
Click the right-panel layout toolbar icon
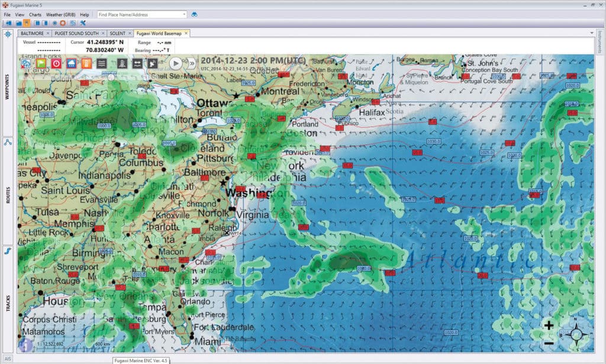tap(45, 23)
